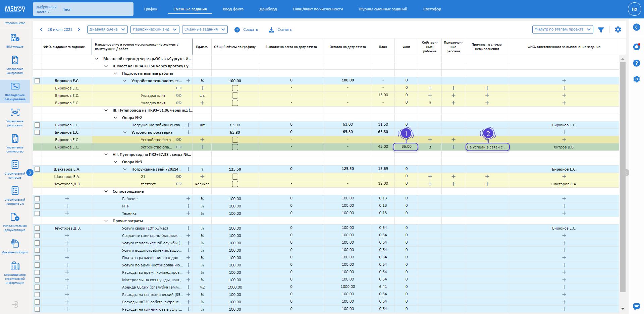The image size is (644, 314).
Task: Switch to График tab
Action: (151, 9)
